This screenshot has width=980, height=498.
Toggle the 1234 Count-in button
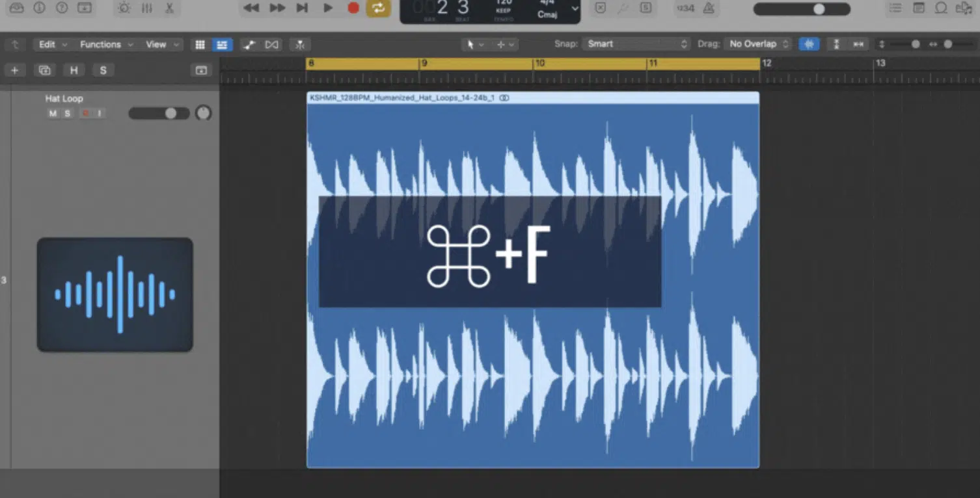[685, 8]
